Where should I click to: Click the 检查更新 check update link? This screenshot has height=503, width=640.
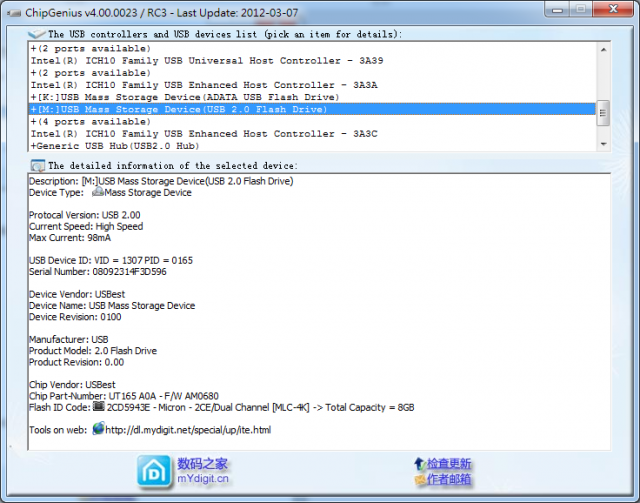click(x=449, y=464)
